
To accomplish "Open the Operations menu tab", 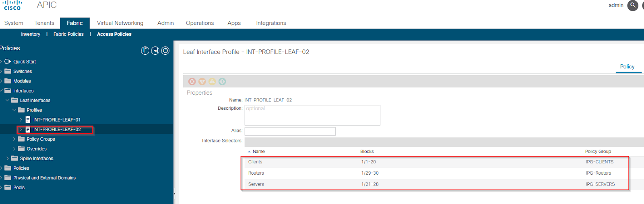I will (x=200, y=23).
